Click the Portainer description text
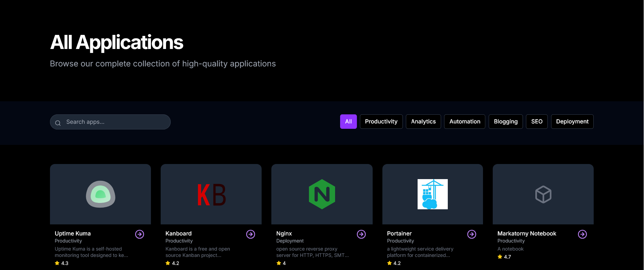 pos(420,252)
